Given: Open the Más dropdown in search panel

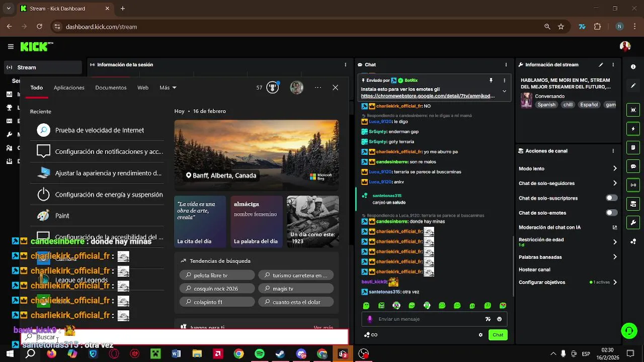Looking at the screenshot, I should (x=168, y=87).
